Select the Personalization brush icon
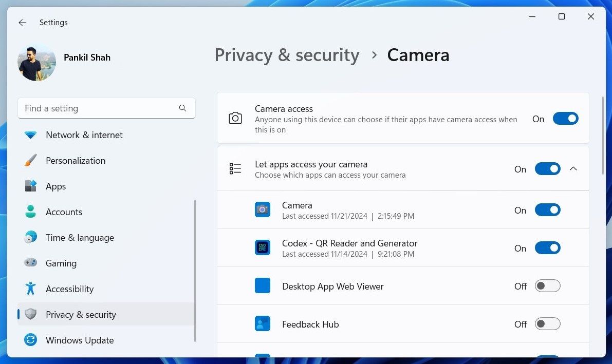612x364 pixels. [31, 160]
